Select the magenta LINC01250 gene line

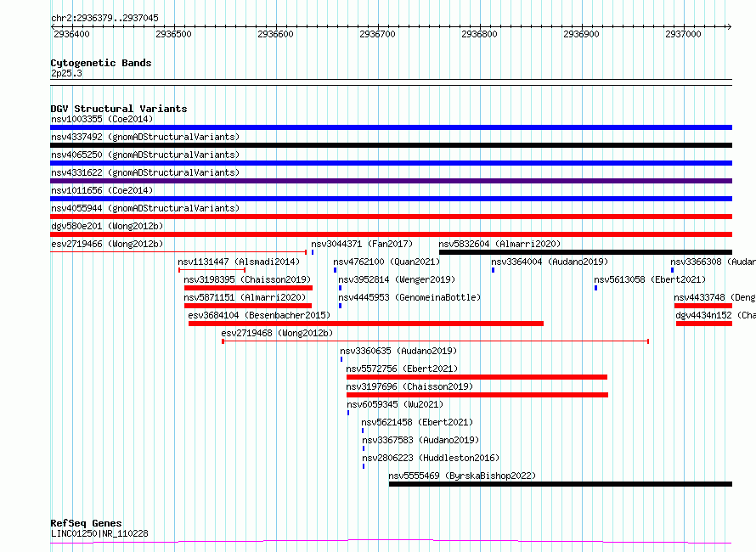click(x=391, y=542)
